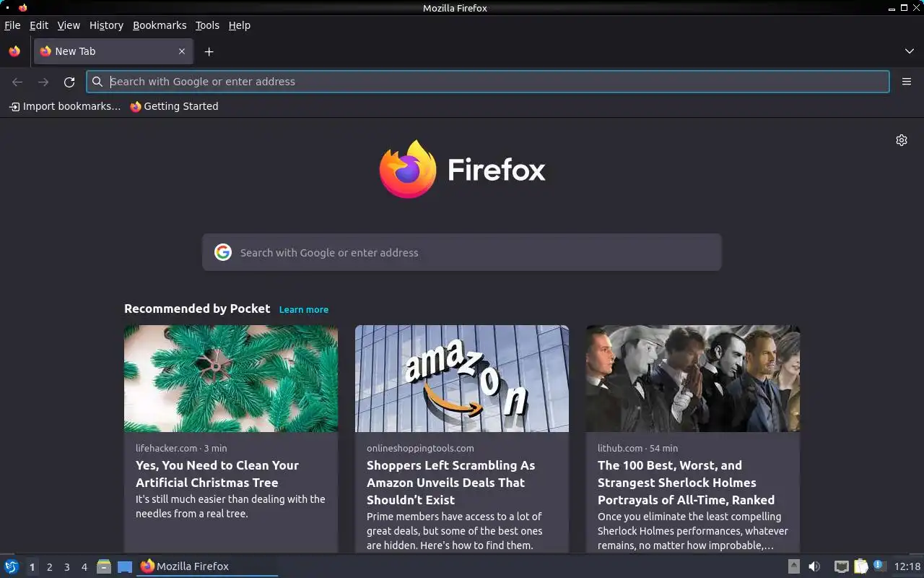Open Getting Started bookmark

(174, 106)
